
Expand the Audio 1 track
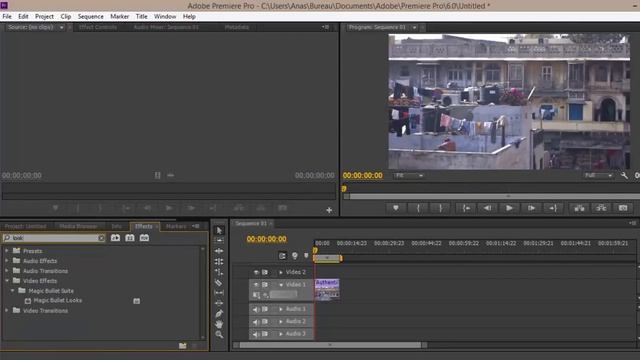pyautogui.click(x=281, y=309)
